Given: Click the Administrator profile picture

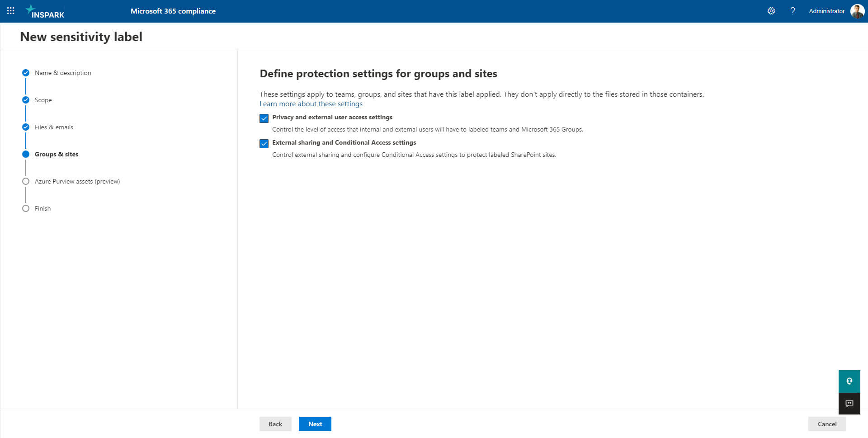Looking at the screenshot, I should click(x=857, y=11).
